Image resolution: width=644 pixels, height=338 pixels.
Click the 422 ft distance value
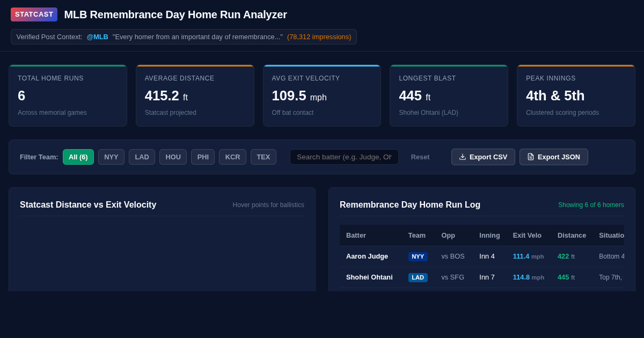[566, 256]
